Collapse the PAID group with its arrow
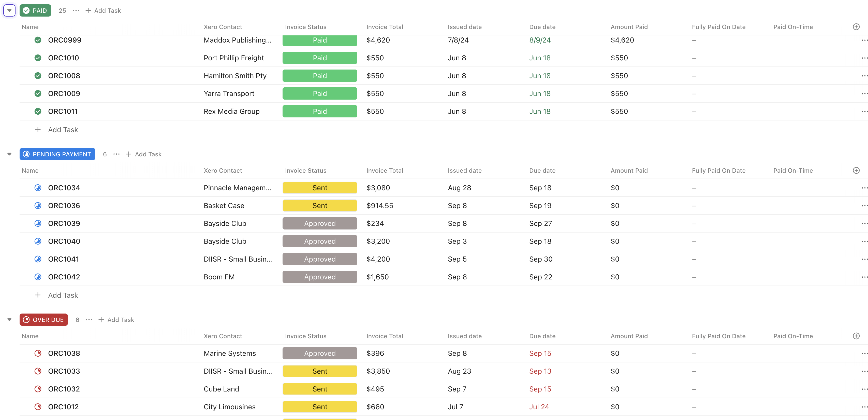 coord(9,10)
